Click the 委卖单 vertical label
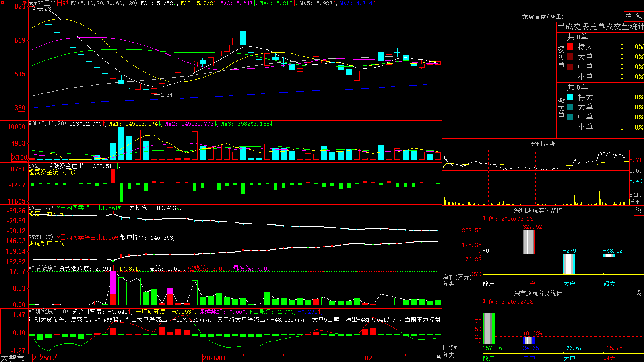644x362 pixels. [x=561, y=108]
